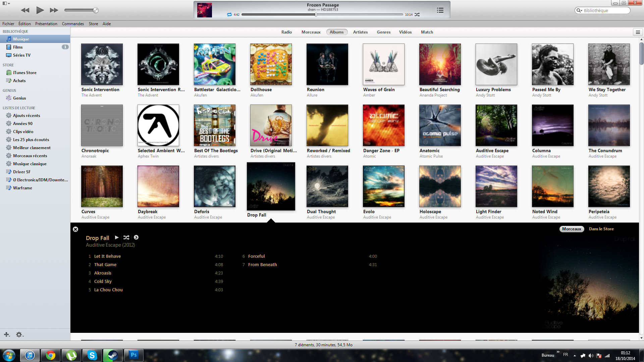Open the Édition menu
Image resolution: width=644 pixels, height=362 pixels.
(x=24, y=24)
